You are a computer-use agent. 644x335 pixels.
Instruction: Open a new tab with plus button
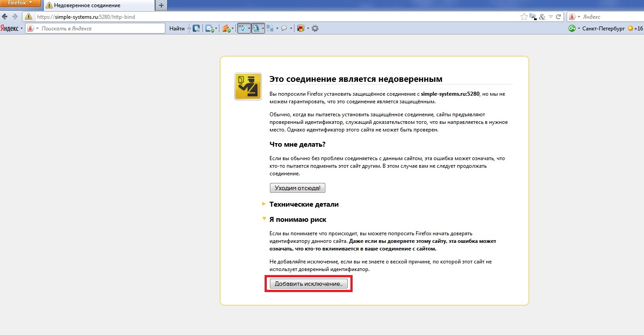(x=161, y=5)
